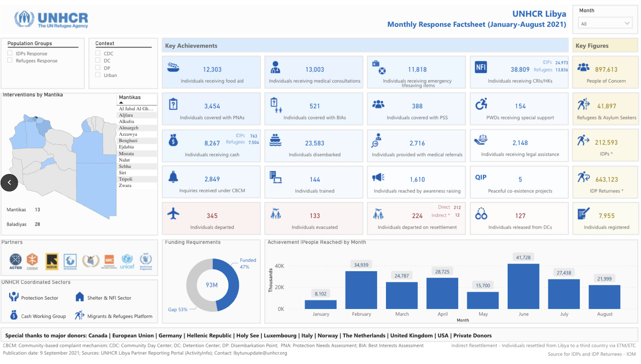Viewport: 641px width, 364px height.
Task: Click the medical consultations doctor icon
Action: [x=275, y=67]
